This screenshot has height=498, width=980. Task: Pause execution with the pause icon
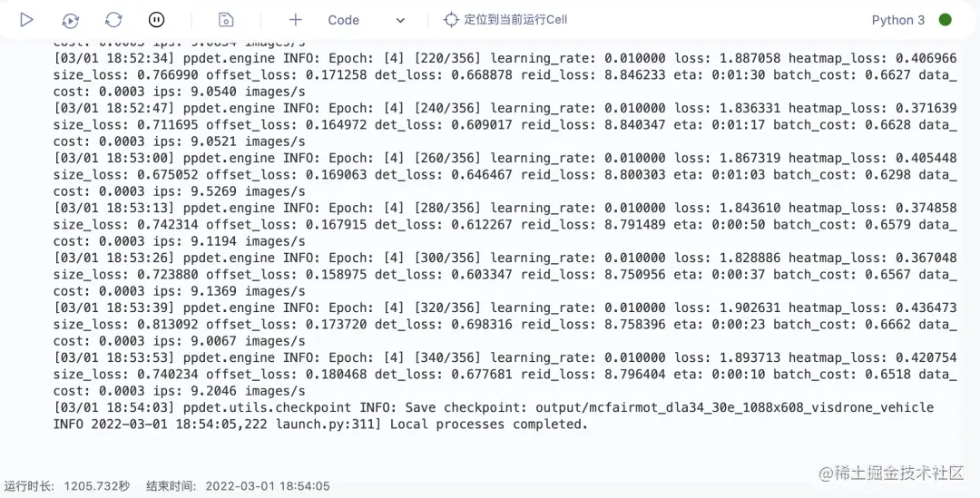[x=156, y=20]
